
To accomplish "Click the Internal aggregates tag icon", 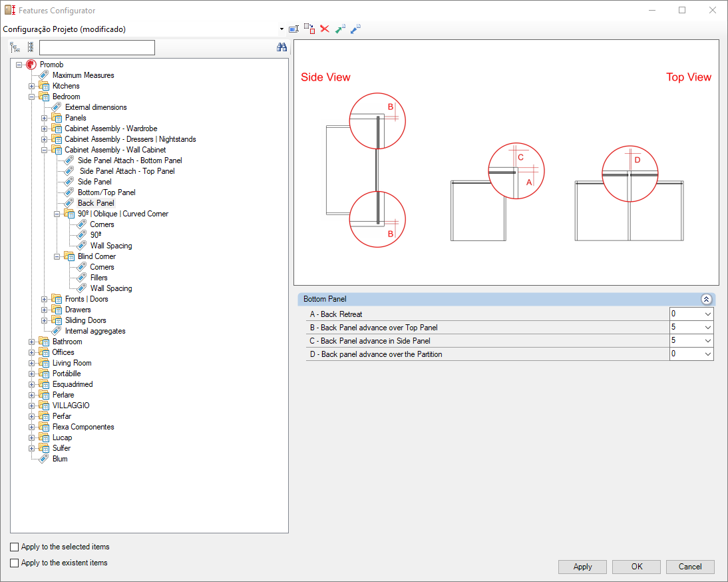I will [56, 331].
